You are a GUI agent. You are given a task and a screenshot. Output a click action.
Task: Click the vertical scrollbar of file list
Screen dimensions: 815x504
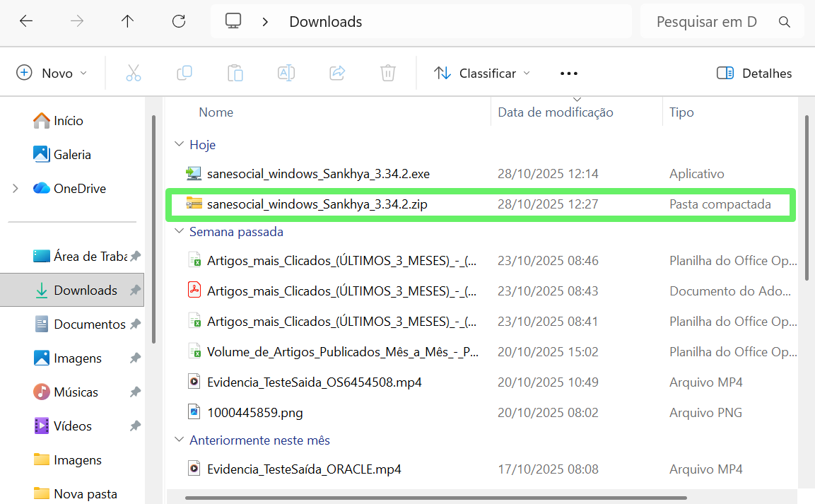pyautogui.click(x=807, y=197)
